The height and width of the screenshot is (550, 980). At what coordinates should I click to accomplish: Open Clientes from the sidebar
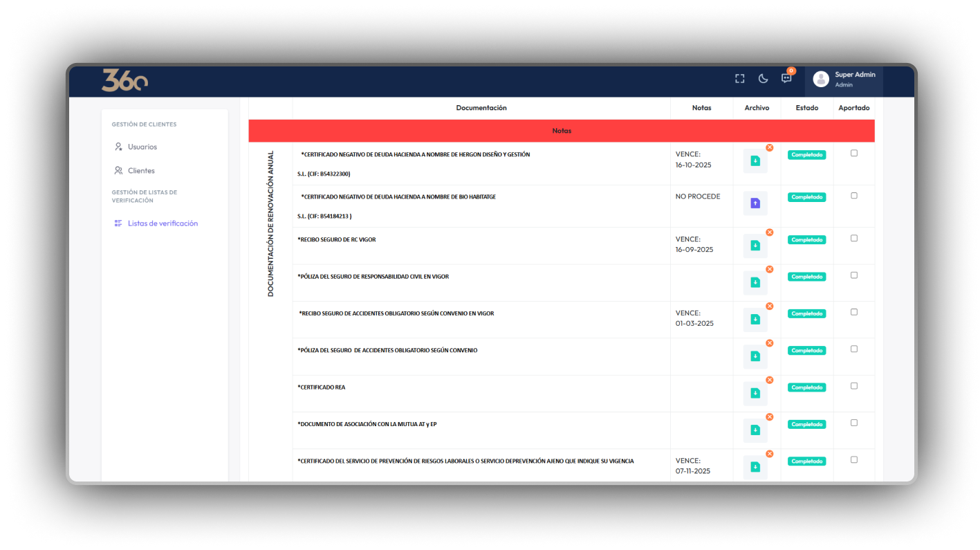(x=141, y=171)
